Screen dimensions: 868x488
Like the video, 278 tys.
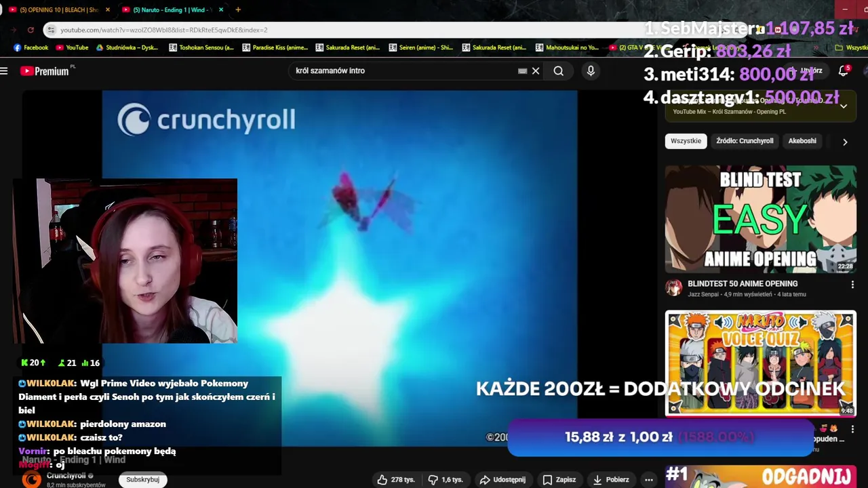tap(396, 479)
